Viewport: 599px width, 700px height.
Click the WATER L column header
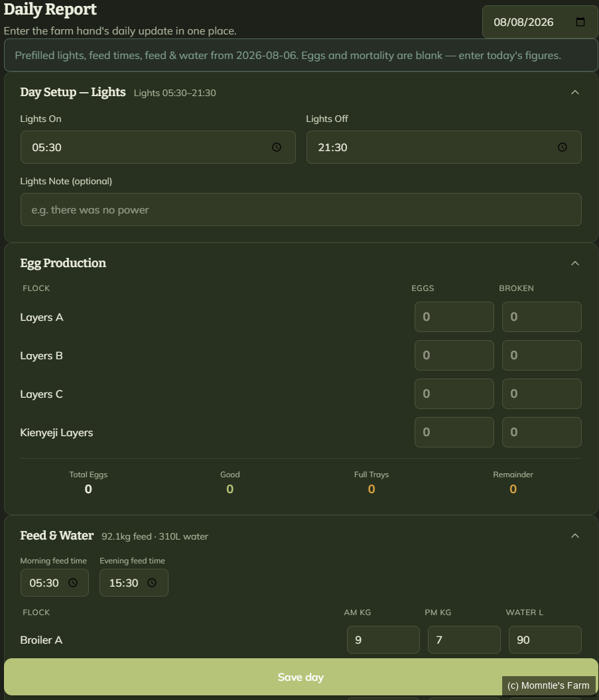point(525,612)
